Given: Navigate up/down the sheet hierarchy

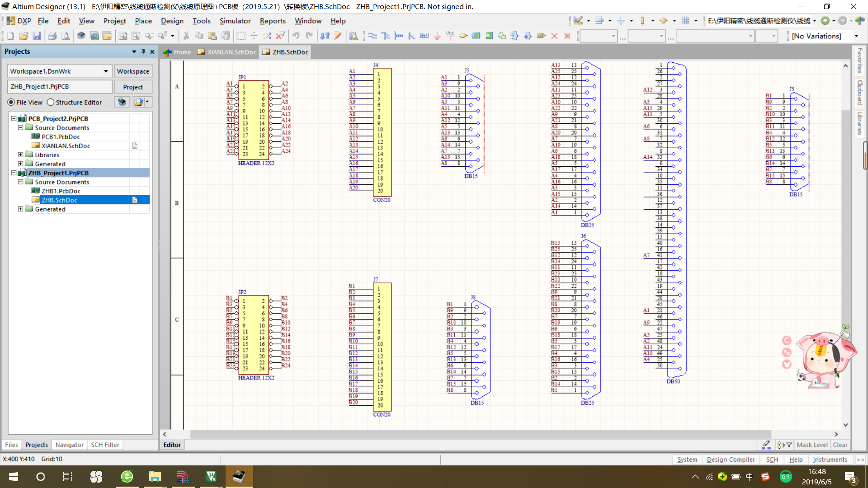Looking at the screenshot, I should click(x=325, y=36).
